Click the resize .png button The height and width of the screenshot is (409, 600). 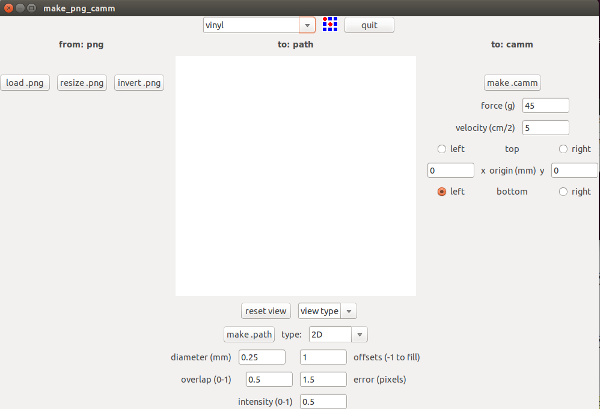coord(82,83)
